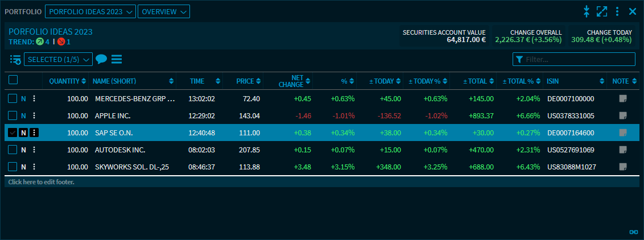This screenshot has width=644, height=240.
Task: Sort by the Name (Short) column header
Action: (x=132, y=81)
